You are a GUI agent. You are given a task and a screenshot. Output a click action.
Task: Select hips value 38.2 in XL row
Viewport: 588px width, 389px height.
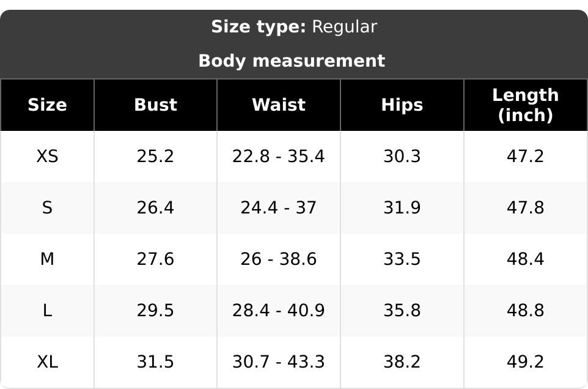tap(402, 361)
